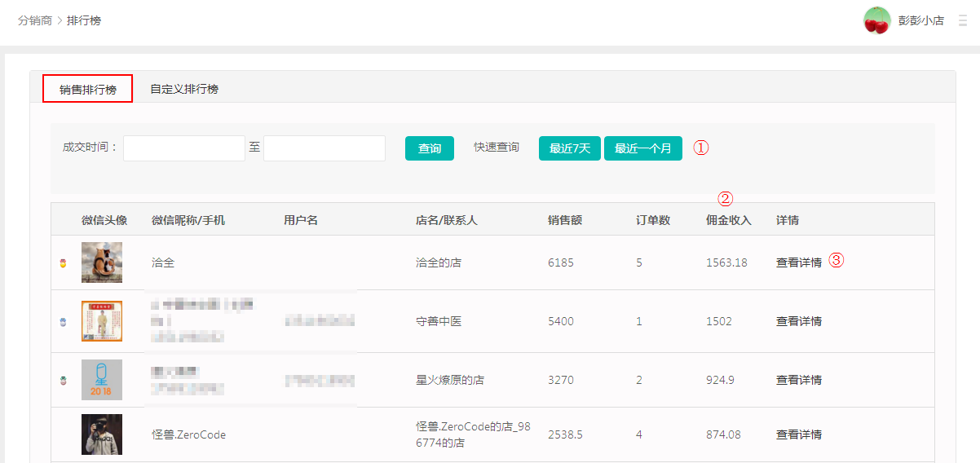This screenshot has height=463, width=980.
Task: Open 守善中医 row's avatar thumbnail
Action: [102, 321]
